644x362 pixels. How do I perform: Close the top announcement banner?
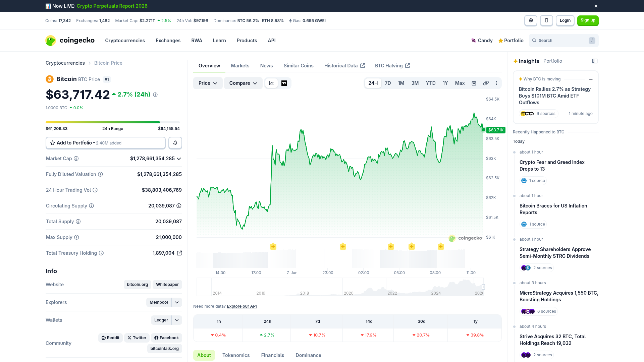(596, 6)
